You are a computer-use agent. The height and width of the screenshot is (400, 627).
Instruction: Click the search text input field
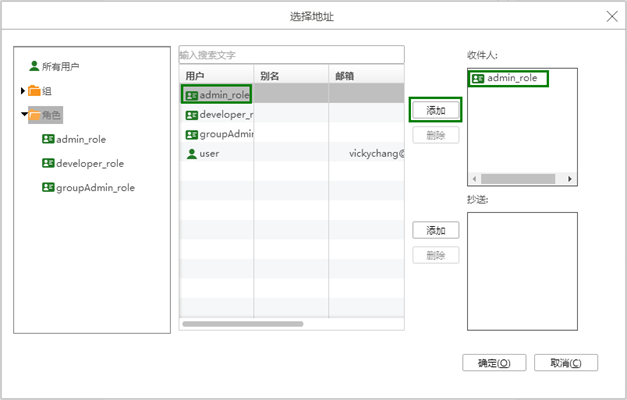tap(291, 54)
